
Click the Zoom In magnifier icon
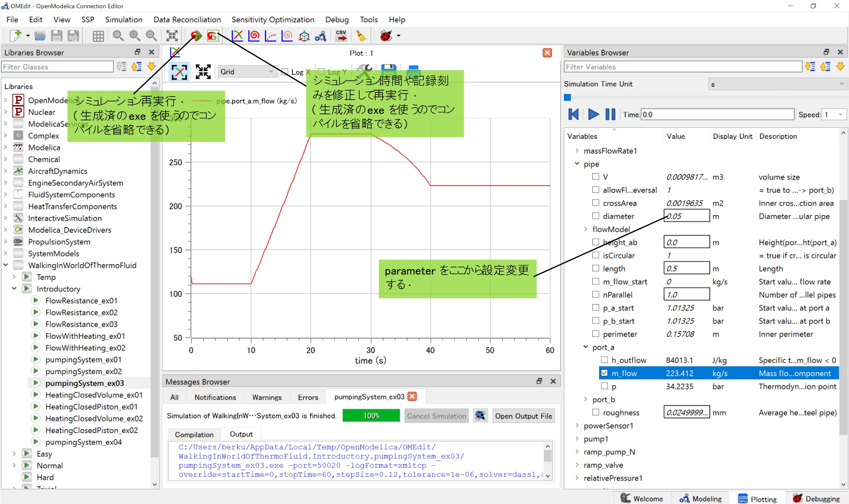click(x=134, y=36)
